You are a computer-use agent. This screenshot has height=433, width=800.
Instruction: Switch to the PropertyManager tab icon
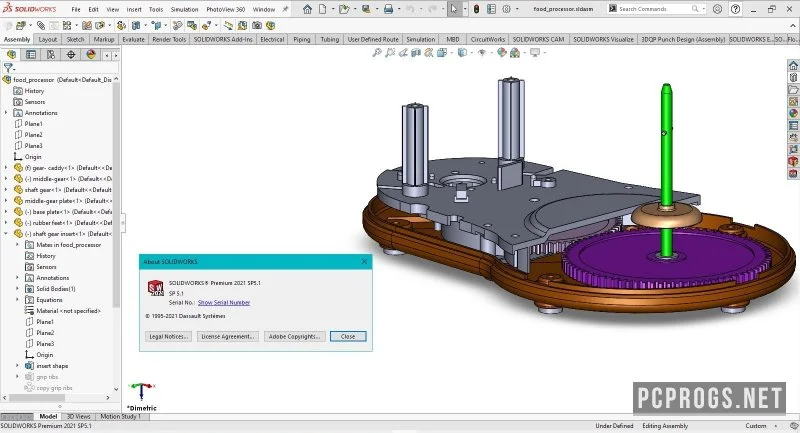coord(31,55)
